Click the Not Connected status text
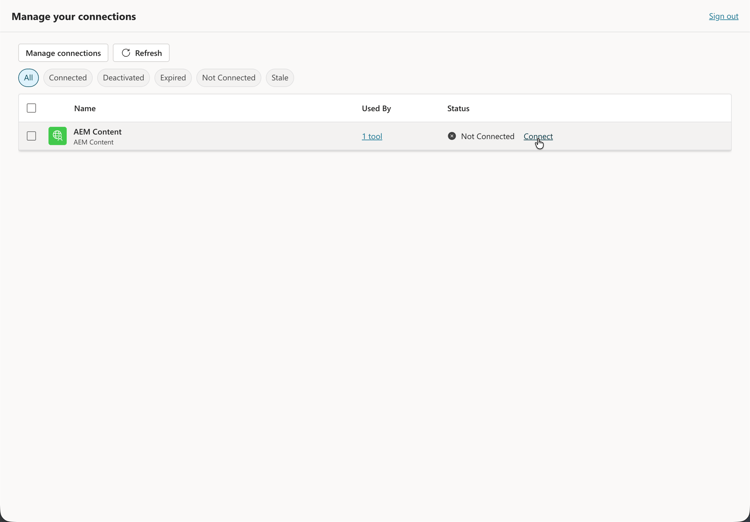This screenshot has width=750, height=522. (487, 136)
